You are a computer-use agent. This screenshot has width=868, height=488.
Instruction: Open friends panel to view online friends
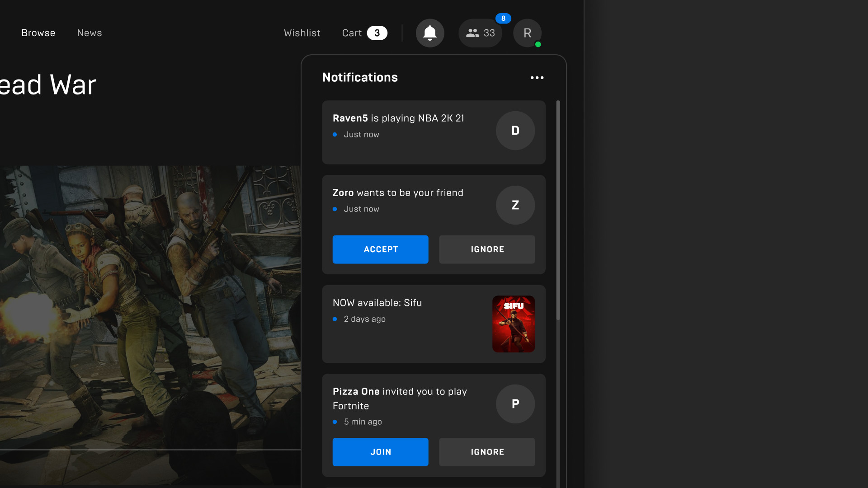[x=480, y=33]
